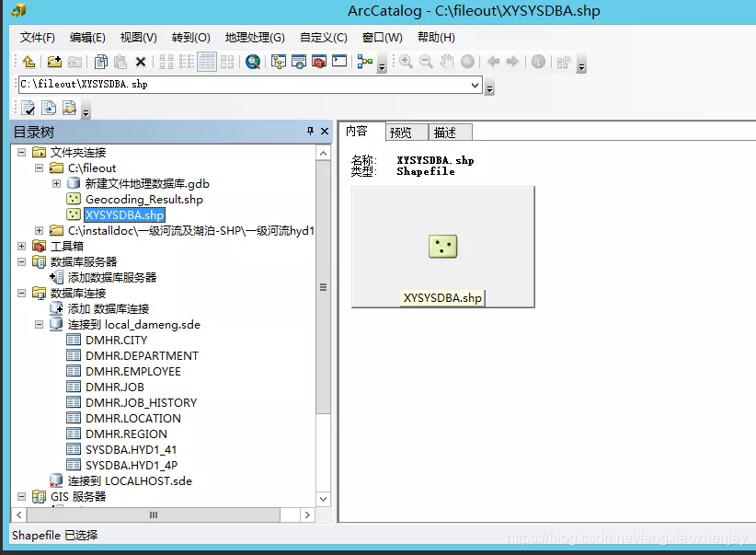The image size is (756, 555).
Task: Open the Search window icon
Action: pos(253,62)
